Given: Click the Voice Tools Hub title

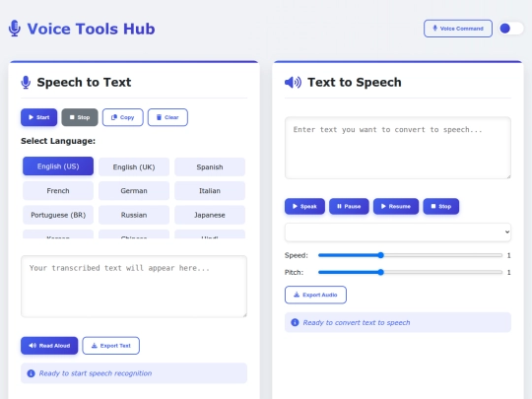Looking at the screenshot, I should coord(91,29).
